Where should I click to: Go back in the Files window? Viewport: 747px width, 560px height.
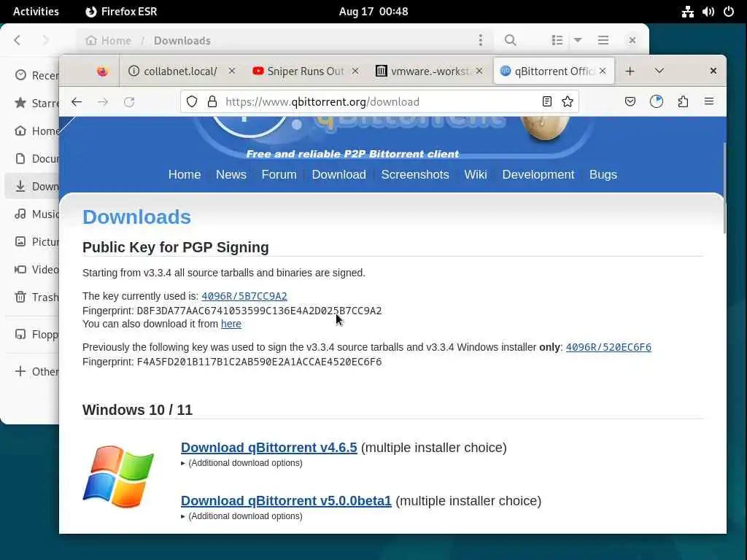(18, 41)
